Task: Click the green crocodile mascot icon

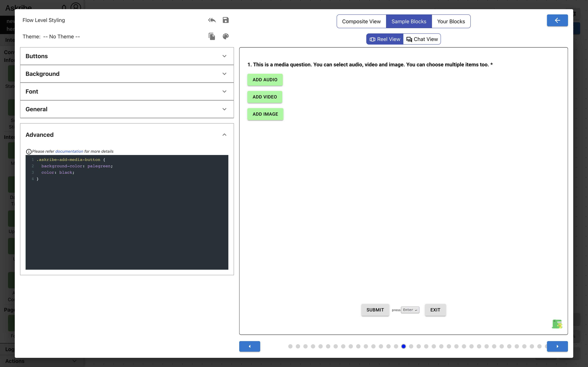Action: 557,324
